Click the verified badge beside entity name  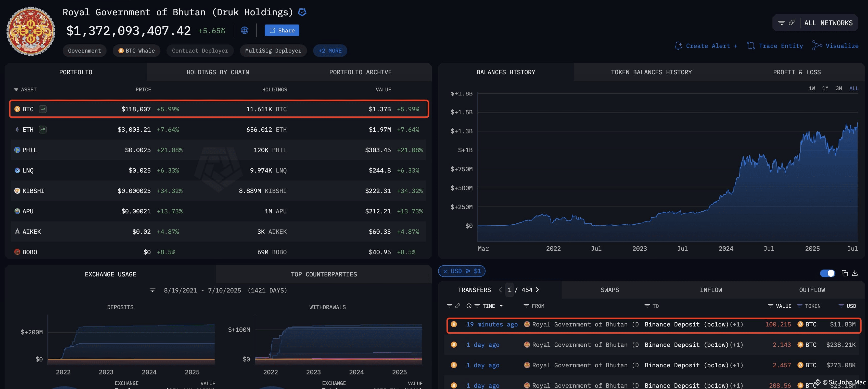pos(302,13)
